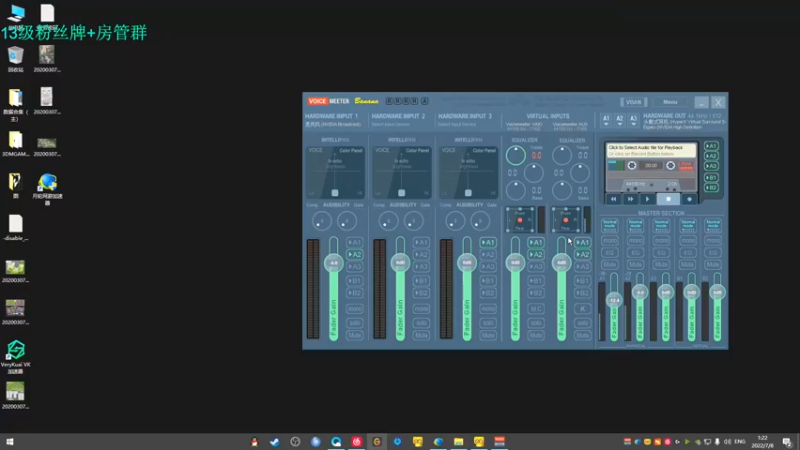
Task: Open the Recycle Bin desktop icon
Action: pyautogui.click(x=15, y=59)
